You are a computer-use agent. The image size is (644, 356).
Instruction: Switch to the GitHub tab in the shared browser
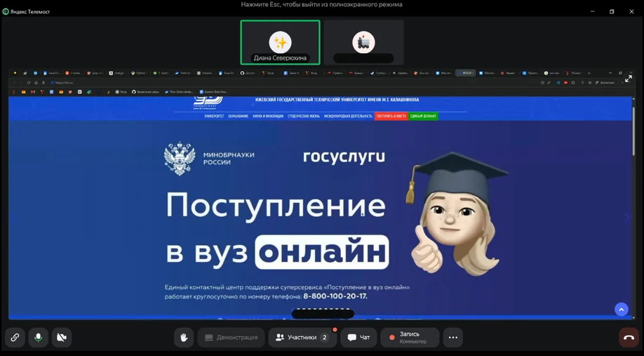point(248,73)
